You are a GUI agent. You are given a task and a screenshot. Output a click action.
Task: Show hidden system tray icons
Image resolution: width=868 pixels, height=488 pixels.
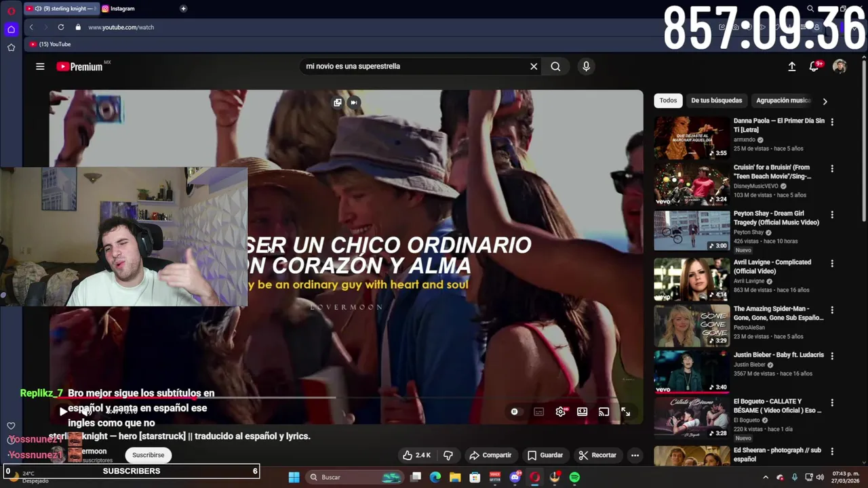point(766,477)
